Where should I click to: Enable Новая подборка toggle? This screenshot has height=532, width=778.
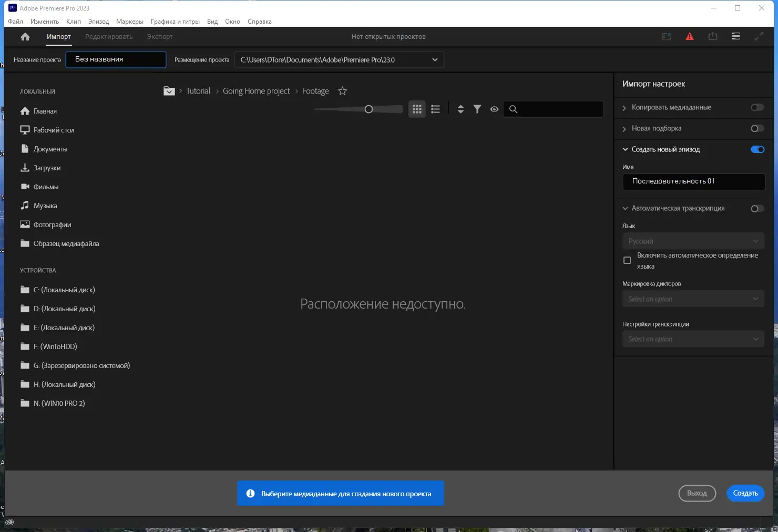tap(757, 128)
